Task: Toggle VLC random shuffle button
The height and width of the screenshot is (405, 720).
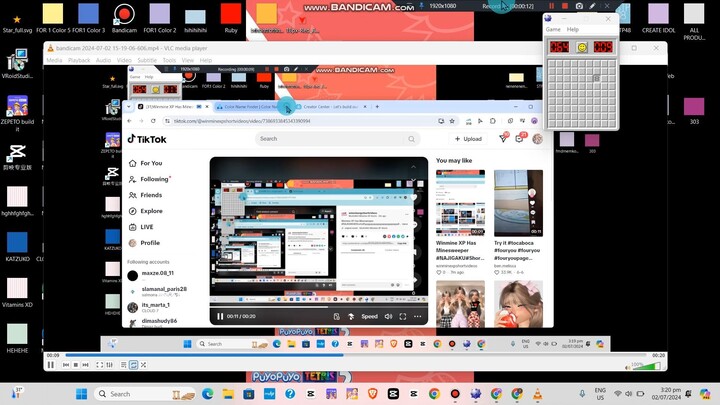Action: point(144,365)
